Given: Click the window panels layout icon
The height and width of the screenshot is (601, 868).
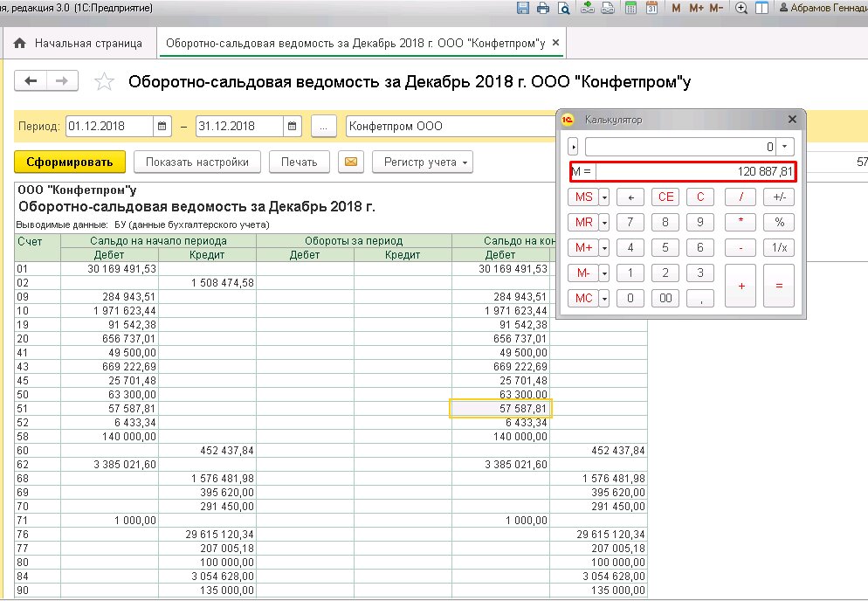Looking at the screenshot, I should click(x=762, y=8).
